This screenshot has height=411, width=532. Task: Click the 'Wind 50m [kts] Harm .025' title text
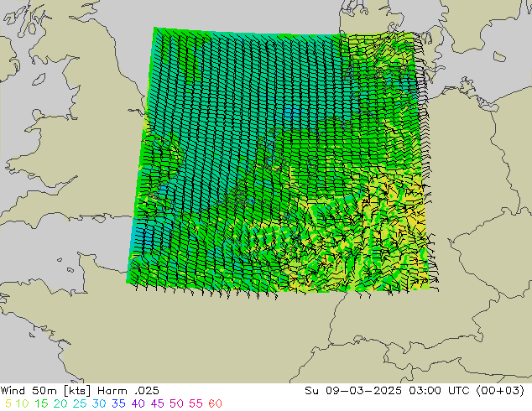(x=80, y=391)
